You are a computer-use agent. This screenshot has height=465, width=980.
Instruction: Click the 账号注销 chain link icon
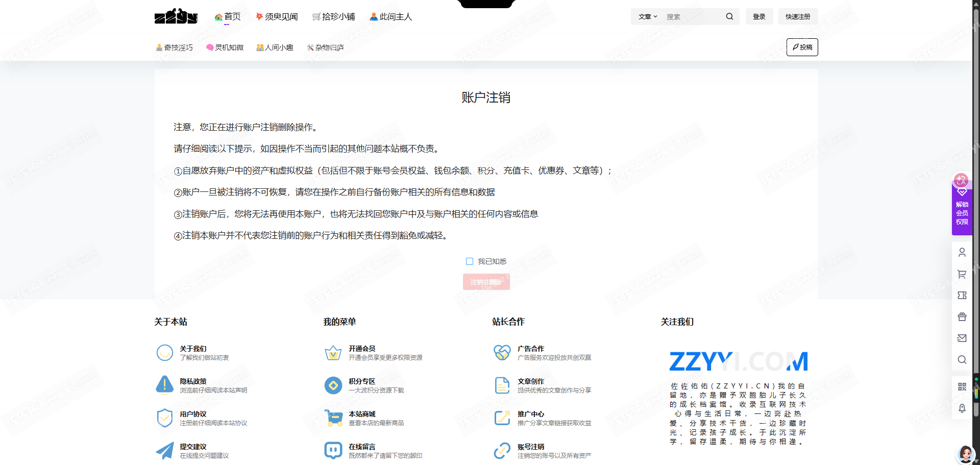[x=502, y=451]
